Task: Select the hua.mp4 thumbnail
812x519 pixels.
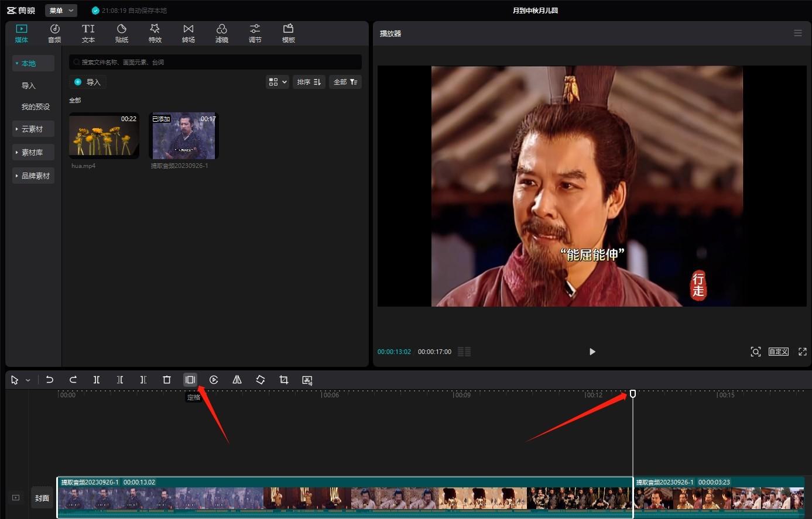Action: (x=104, y=136)
